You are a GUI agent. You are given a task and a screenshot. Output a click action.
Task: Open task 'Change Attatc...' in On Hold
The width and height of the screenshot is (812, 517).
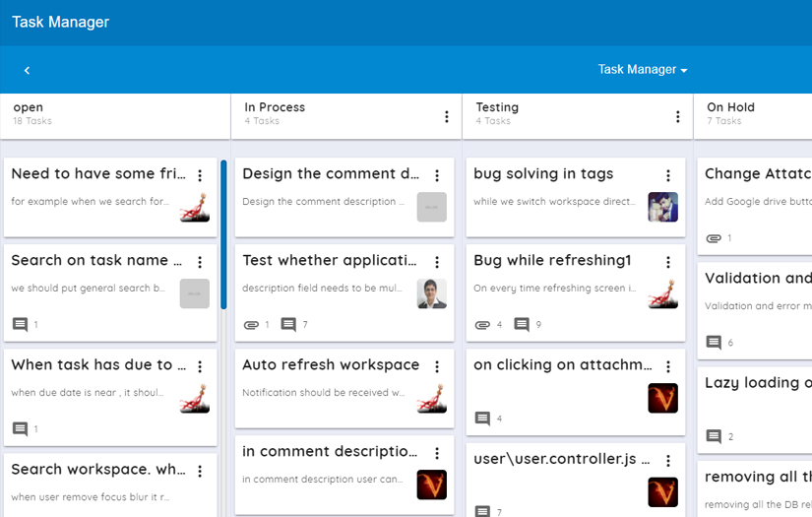click(758, 173)
